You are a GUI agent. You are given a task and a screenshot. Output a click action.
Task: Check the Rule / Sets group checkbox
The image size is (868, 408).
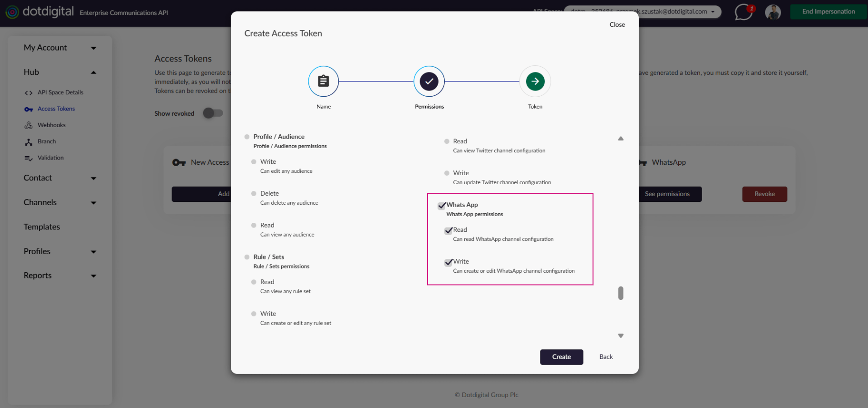tap(247, 257)
